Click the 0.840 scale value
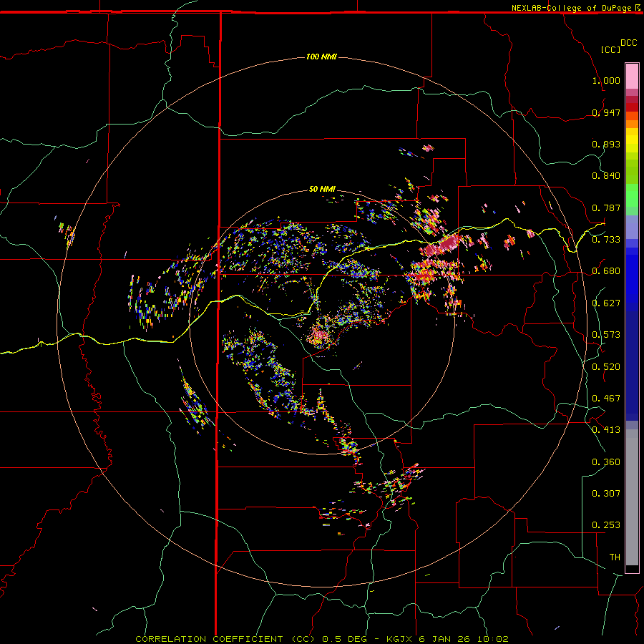644x644 pixels. point(606,176)
